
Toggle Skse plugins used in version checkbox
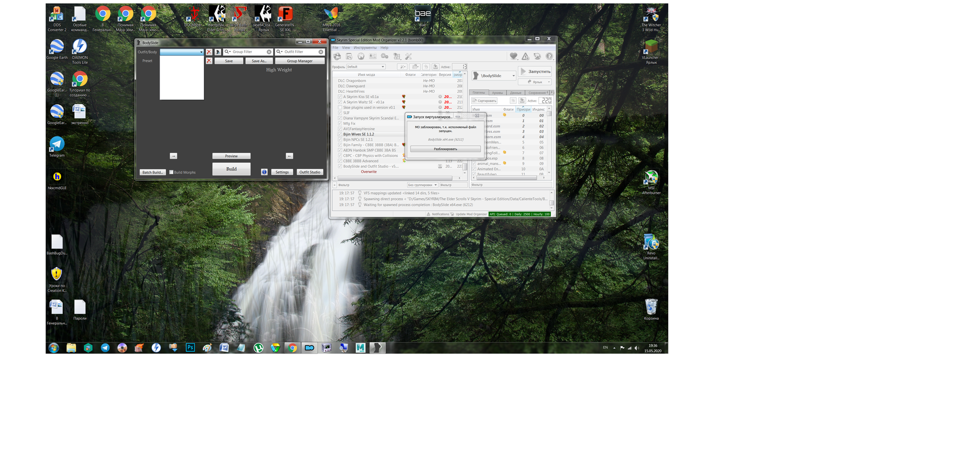[340, 108]
